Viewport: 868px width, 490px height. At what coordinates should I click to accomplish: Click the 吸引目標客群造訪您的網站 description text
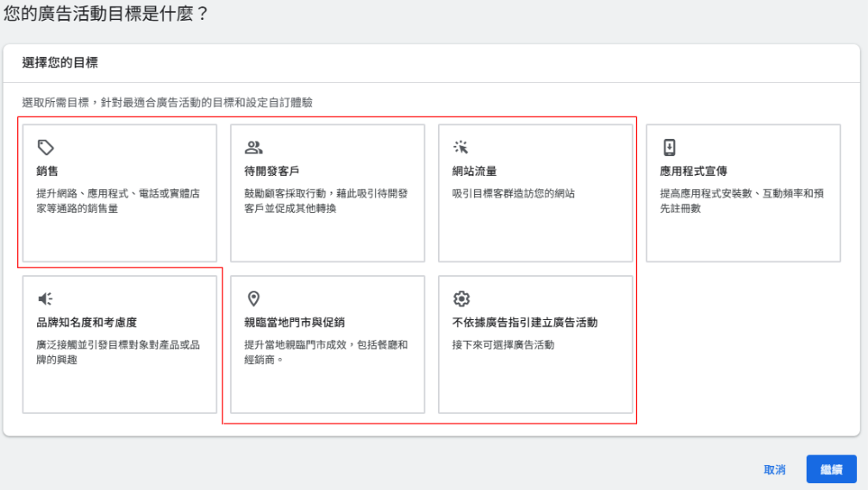click(x=513, y=193)
